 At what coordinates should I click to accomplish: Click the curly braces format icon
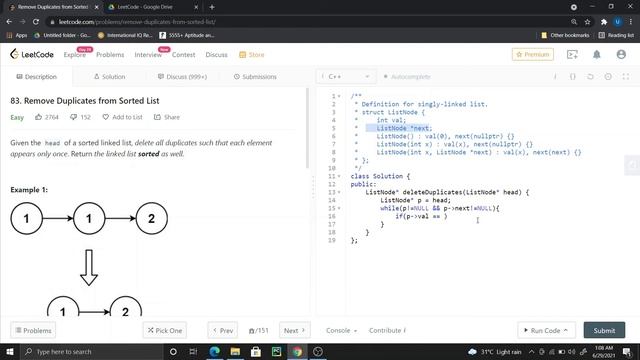point(572,77)
